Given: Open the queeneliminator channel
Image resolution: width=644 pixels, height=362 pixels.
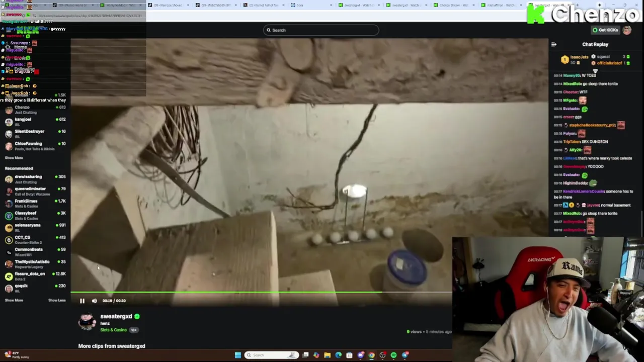Looking at the screenshot, I should [x=35, y=191].
